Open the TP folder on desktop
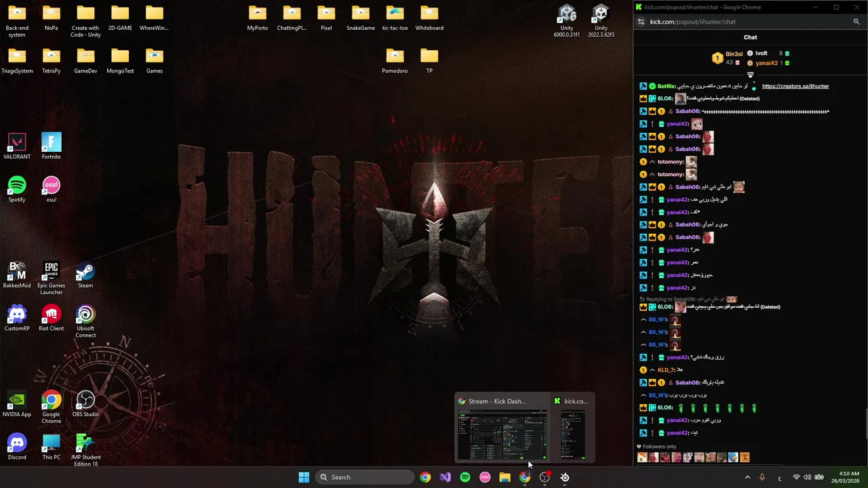Image resolution: width=868 pixels, height=488 pixels. tap(429, 60)
